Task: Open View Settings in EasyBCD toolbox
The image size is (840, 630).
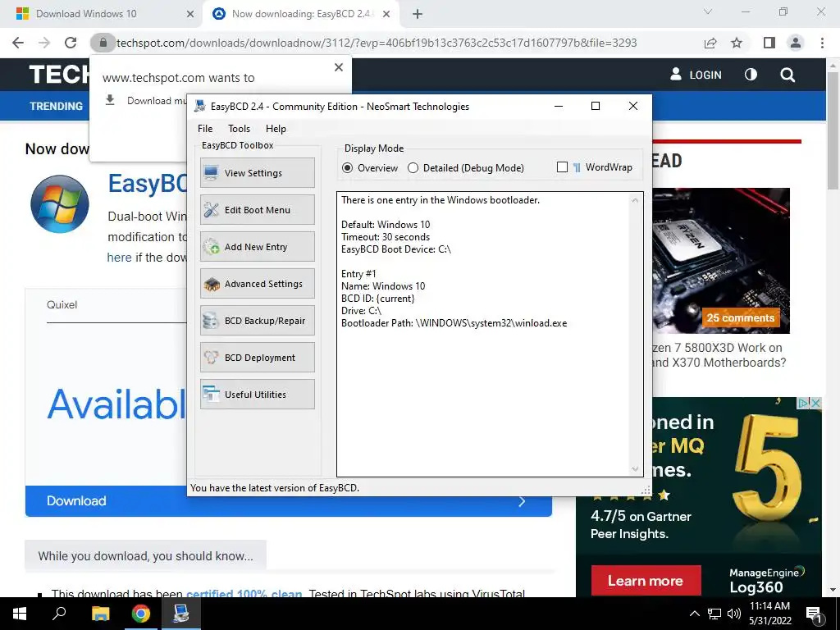Action: coord(257,172)
